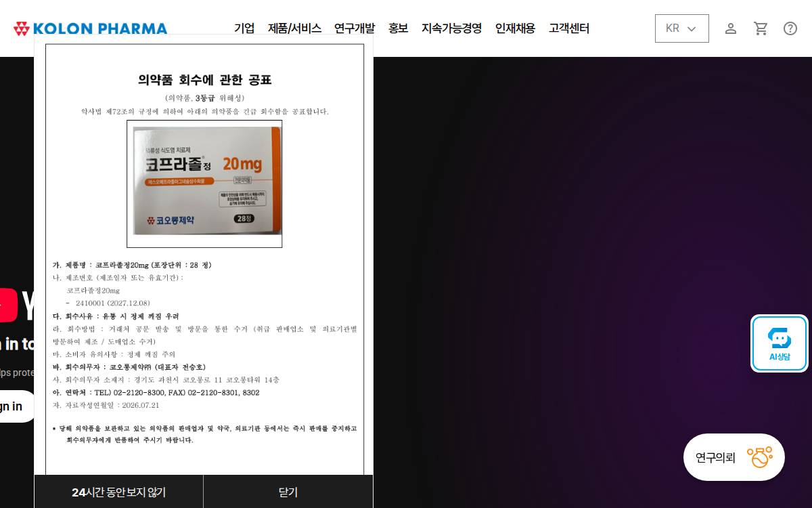Click the 연구의뢰 floating button
The image size is (812, 508).
pyautogui.click(x=734, y=457)
